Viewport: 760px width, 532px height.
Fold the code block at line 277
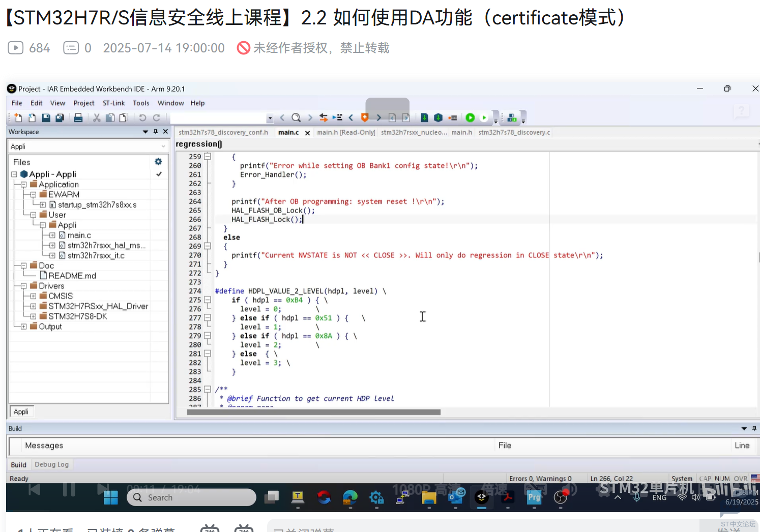(x=207, y=318)
